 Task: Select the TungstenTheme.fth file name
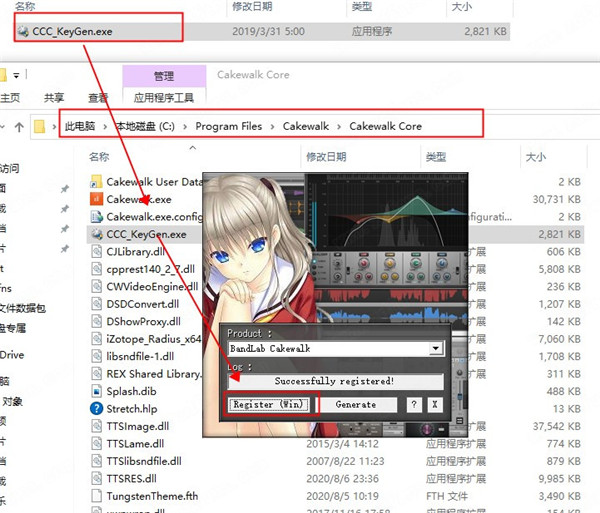152,496
